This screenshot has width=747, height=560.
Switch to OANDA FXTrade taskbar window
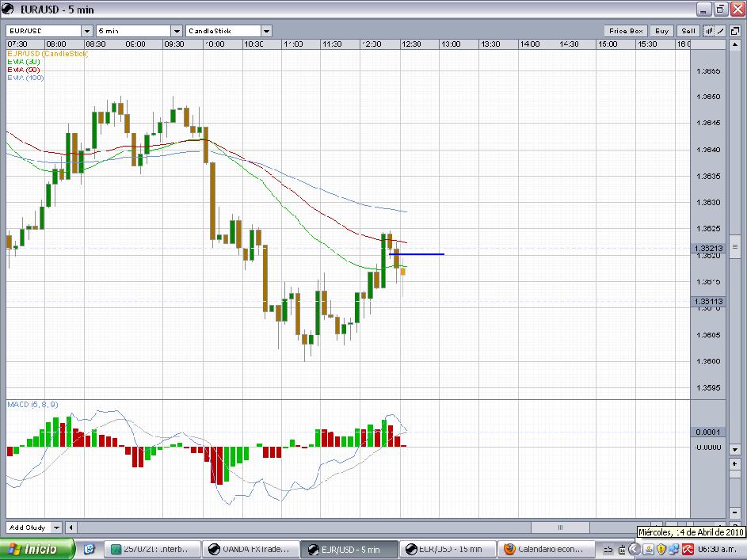point(250,549)
